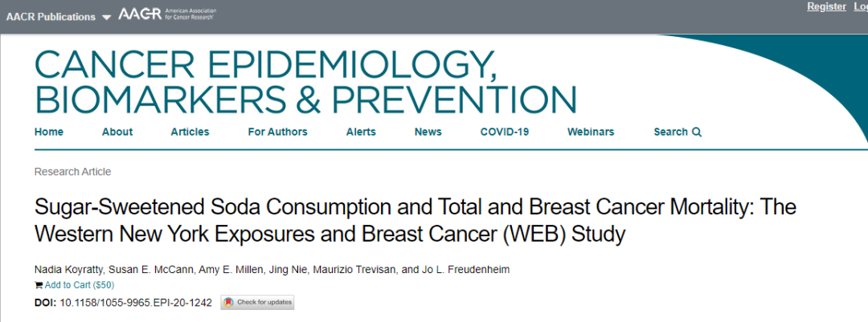This screenshot has width=868, height=322.
Task: Click the Cancer Epidemiology journal title banner
Action: point(305,81)
